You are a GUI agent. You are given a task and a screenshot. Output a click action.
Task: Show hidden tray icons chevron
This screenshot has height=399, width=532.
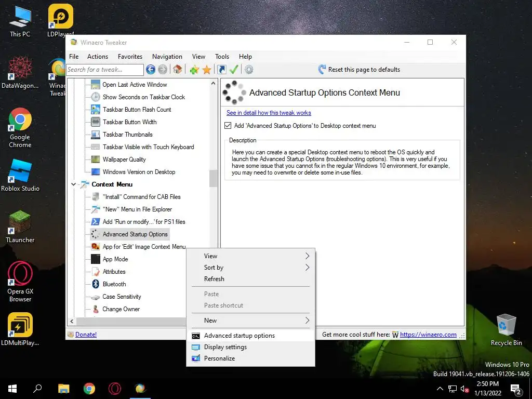pyautogui.click(x=440, y=389)
